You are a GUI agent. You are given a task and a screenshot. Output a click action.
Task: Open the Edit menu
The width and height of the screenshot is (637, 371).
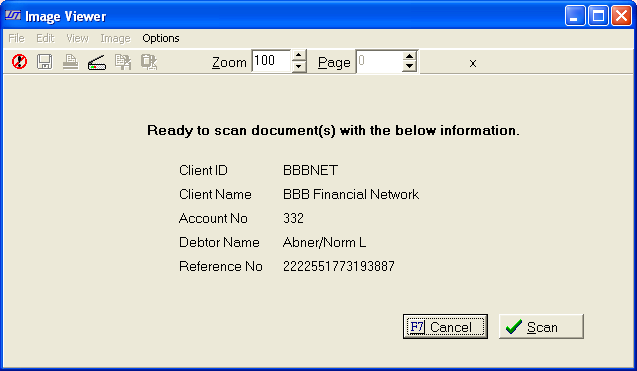coord(45,38)
